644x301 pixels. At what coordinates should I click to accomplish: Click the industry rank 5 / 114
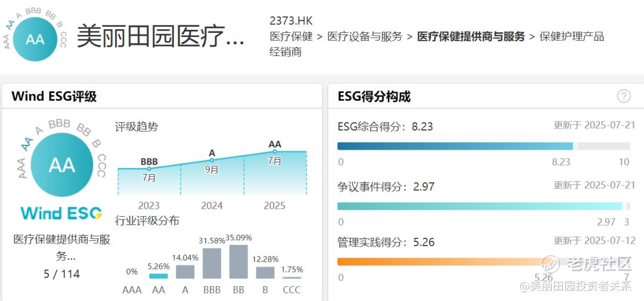(61, 274)
